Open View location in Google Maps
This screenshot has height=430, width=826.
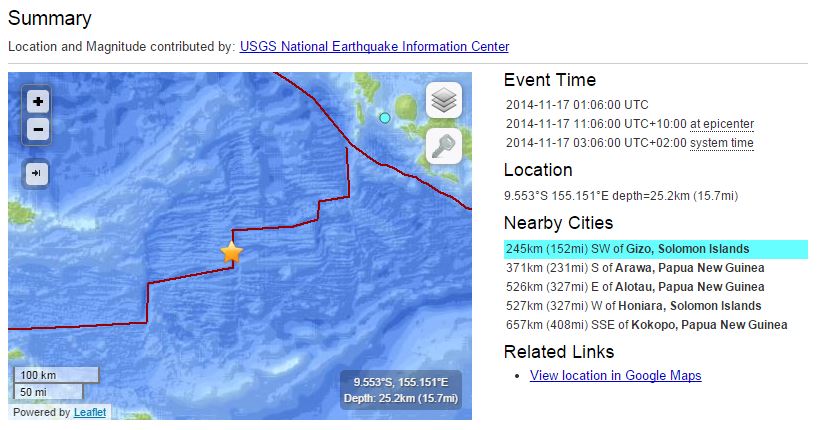point(615,376)
